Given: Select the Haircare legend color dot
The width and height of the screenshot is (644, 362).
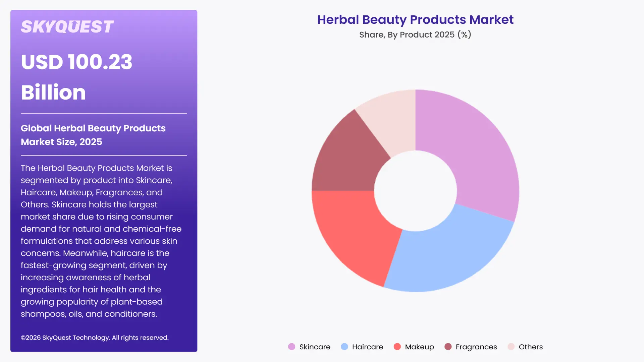Looking at the screenshot, I should [x=344, y=347].
